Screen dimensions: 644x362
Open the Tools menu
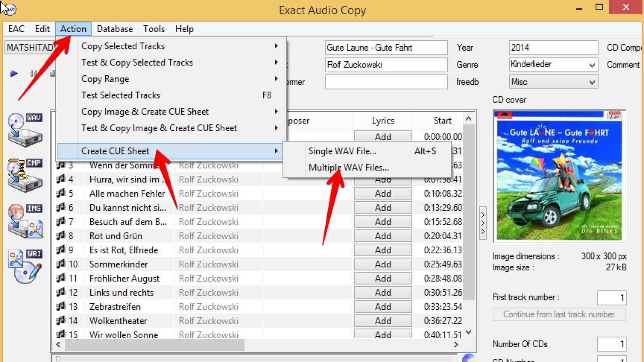153,29
